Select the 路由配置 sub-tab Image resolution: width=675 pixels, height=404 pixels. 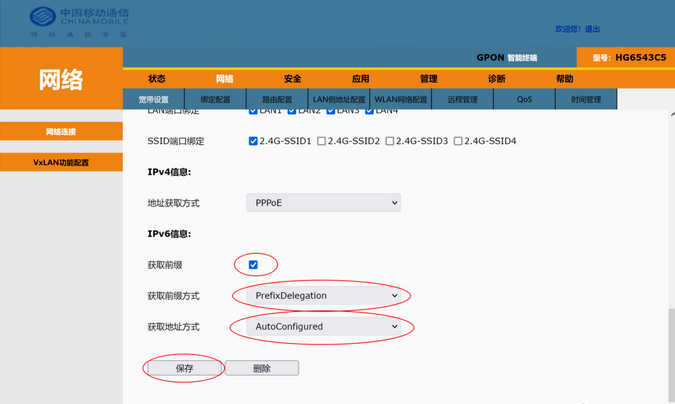(x=277, y=100)
